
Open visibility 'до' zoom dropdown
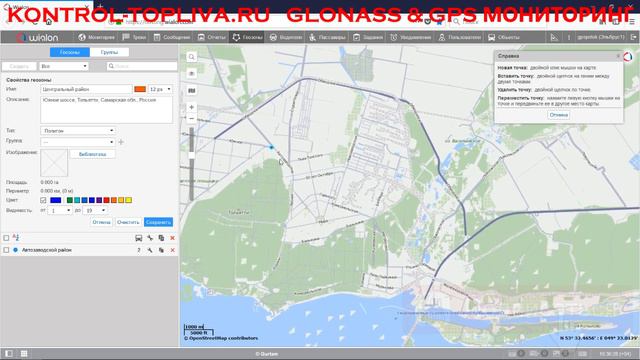click(x=95, y=210)
